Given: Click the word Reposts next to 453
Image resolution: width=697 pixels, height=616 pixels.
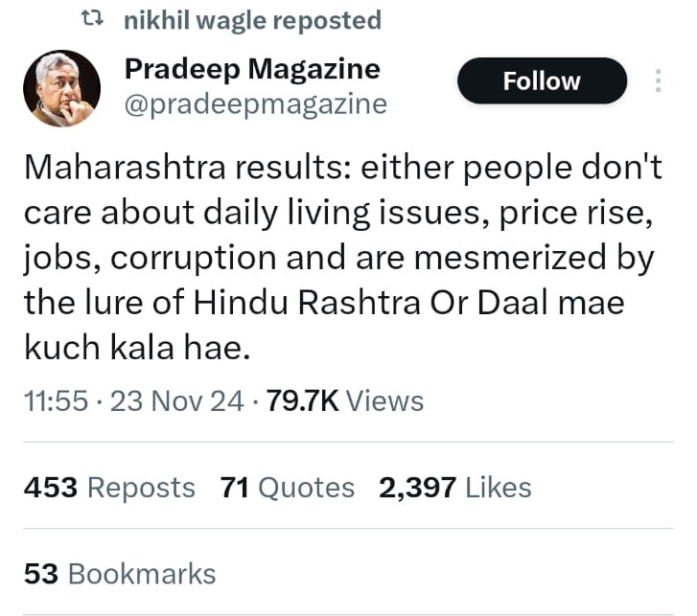Looking at the screenshot, I should tap(141, 488).
